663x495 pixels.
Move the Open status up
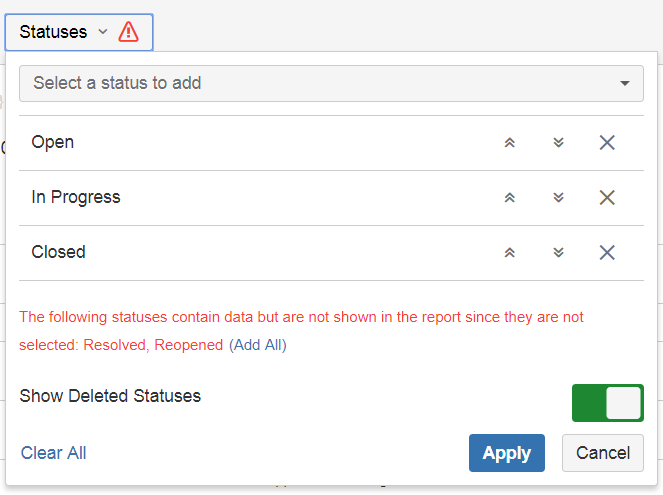coord(509,143)
